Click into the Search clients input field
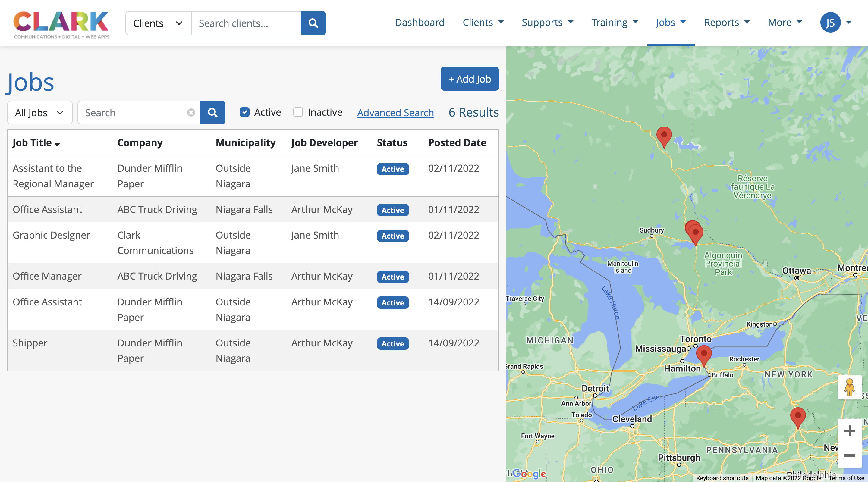This screenshot has width=868, height=482. pos(246,23)
